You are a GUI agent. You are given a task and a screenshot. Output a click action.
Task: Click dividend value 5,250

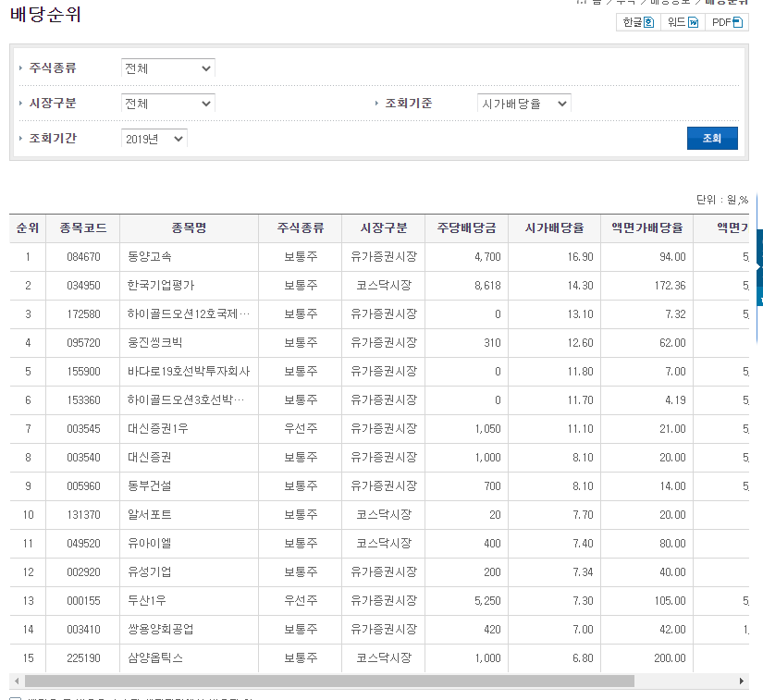tap(487, 601)
